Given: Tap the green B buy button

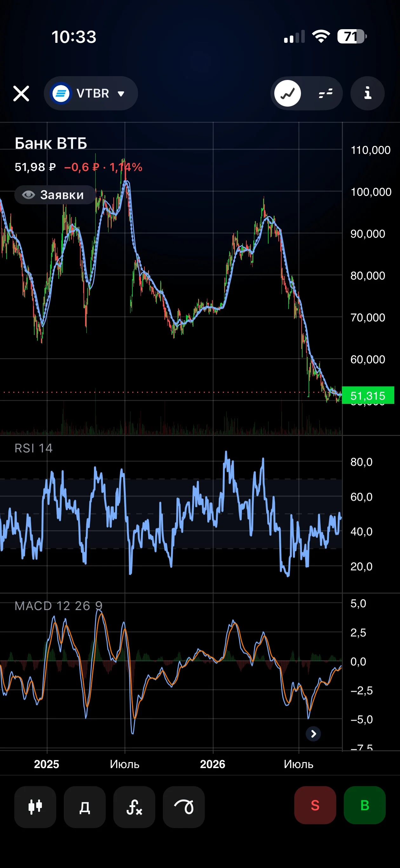Looking at the screenshot, I should (364, 805).
